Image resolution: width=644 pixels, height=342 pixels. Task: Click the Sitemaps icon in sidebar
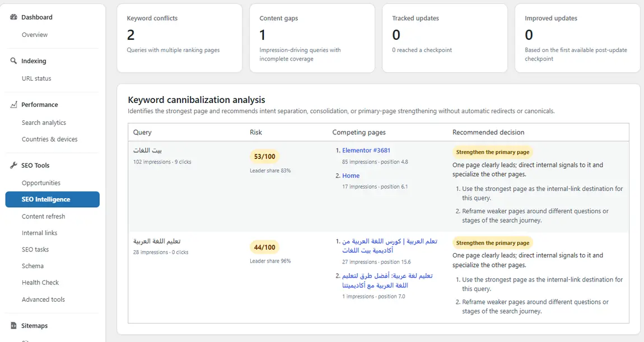point(13,325)
